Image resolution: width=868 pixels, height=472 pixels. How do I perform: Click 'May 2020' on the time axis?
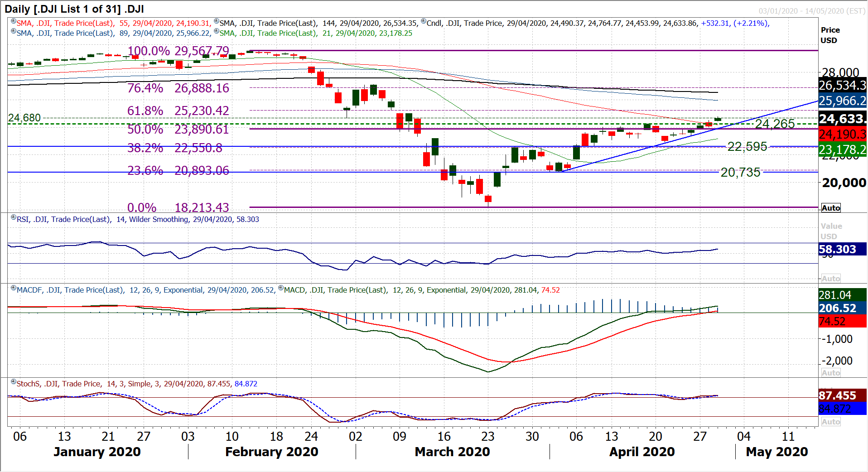click(x=777, y=452)
